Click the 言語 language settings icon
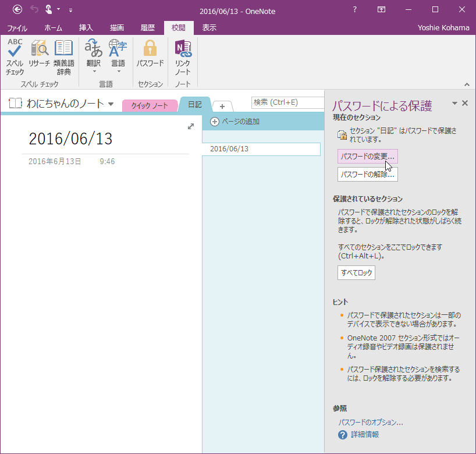This screenshot has height=454, width=476. (x=118, y=49)
